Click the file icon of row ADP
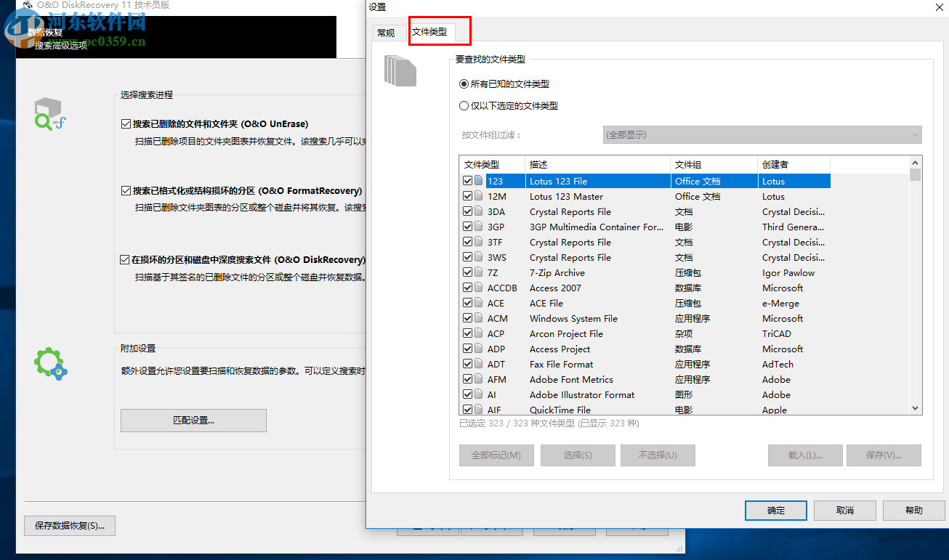The width and height of the screenshot is (949, 560). coord(479,349)
